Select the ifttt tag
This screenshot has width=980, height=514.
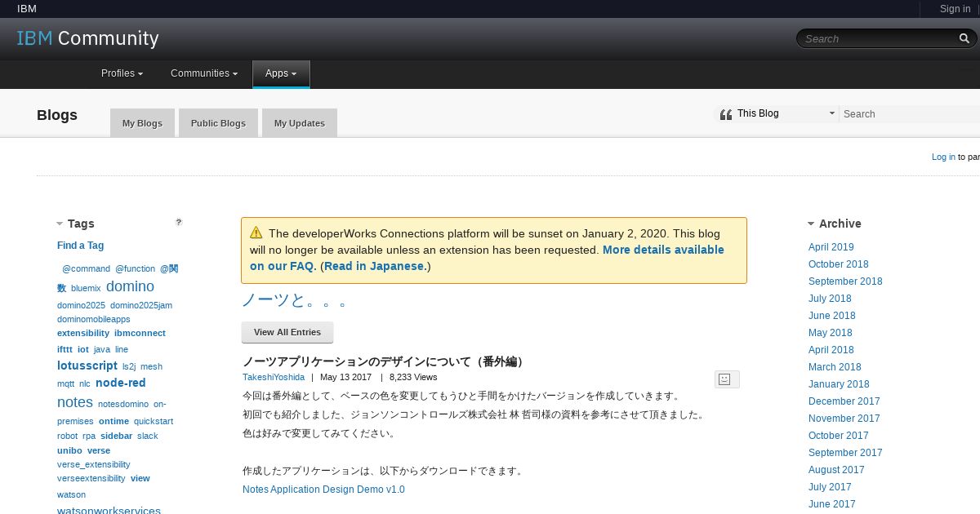[65, 349]
